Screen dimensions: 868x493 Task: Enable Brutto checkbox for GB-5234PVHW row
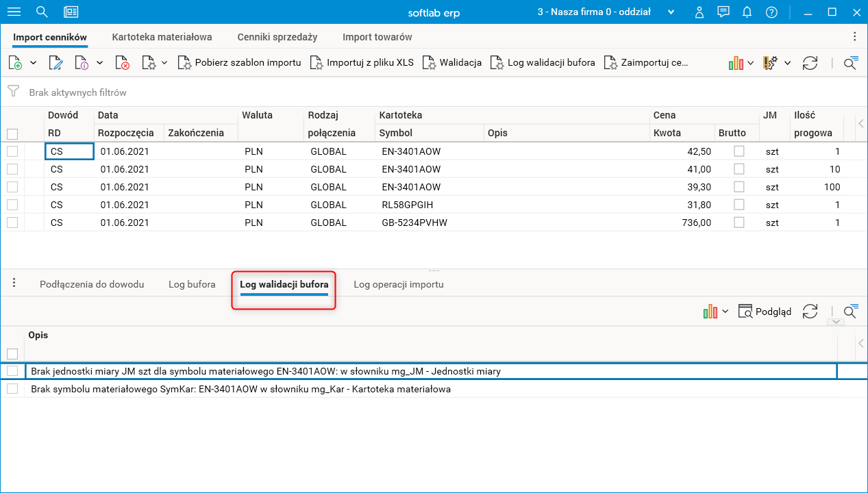(739, 223)
